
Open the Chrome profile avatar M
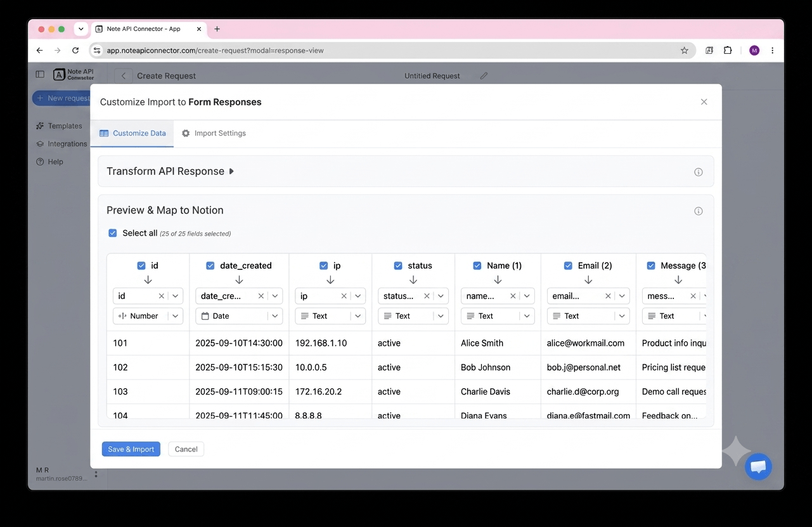(754, 51)
